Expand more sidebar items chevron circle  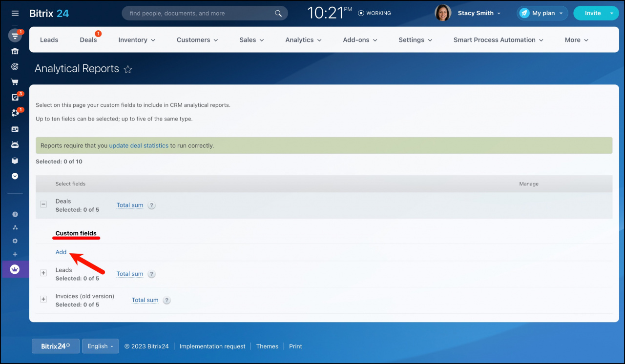click(15, 176)
